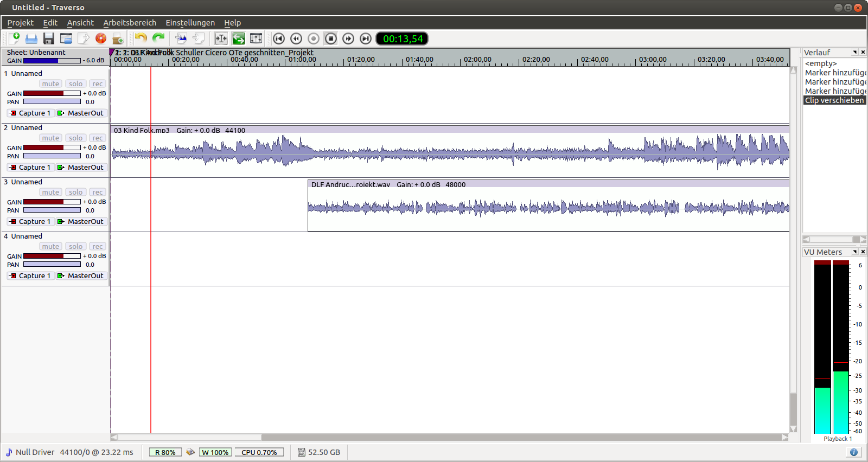Arm rec on track 1

pos(98,84)
